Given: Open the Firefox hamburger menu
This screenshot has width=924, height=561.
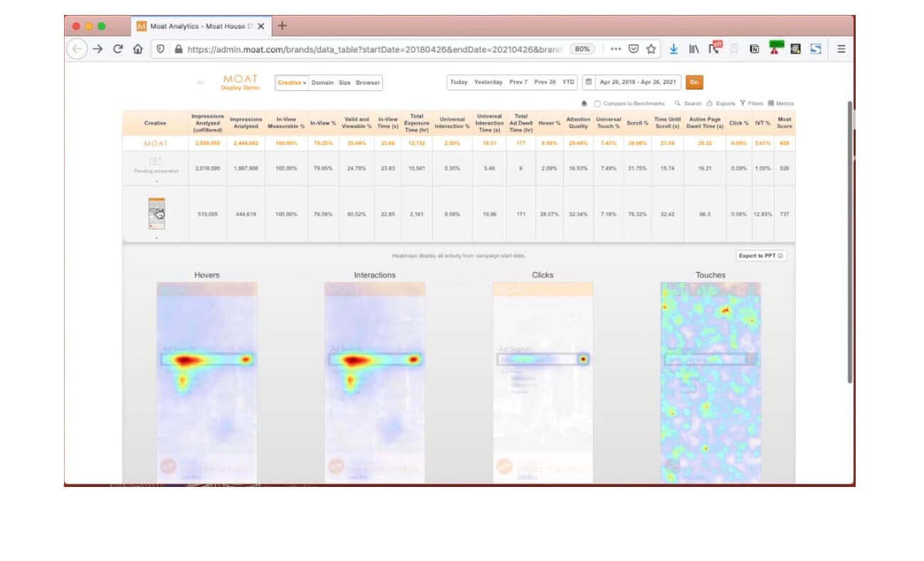Looking at the screenshot, I should pos(841,49).
